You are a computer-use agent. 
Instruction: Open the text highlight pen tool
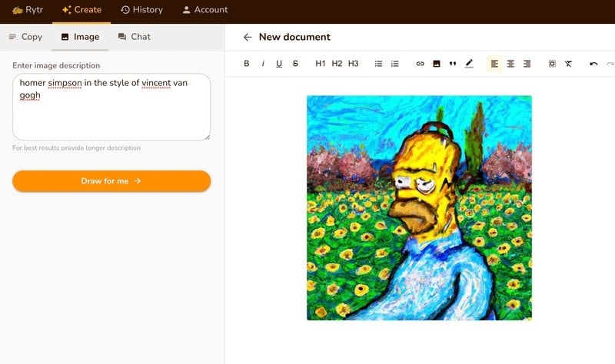pyautogui.click(x=469, y=64)
